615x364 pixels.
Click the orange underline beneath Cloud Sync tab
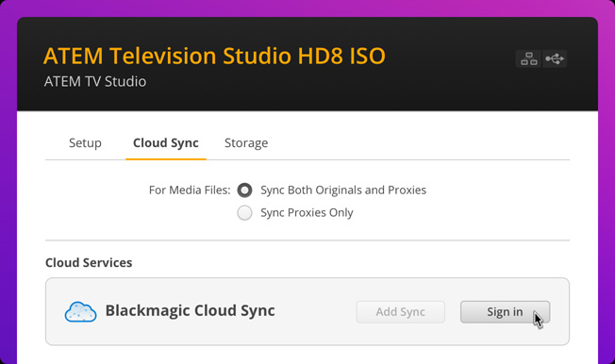click(x=166, y=158)
